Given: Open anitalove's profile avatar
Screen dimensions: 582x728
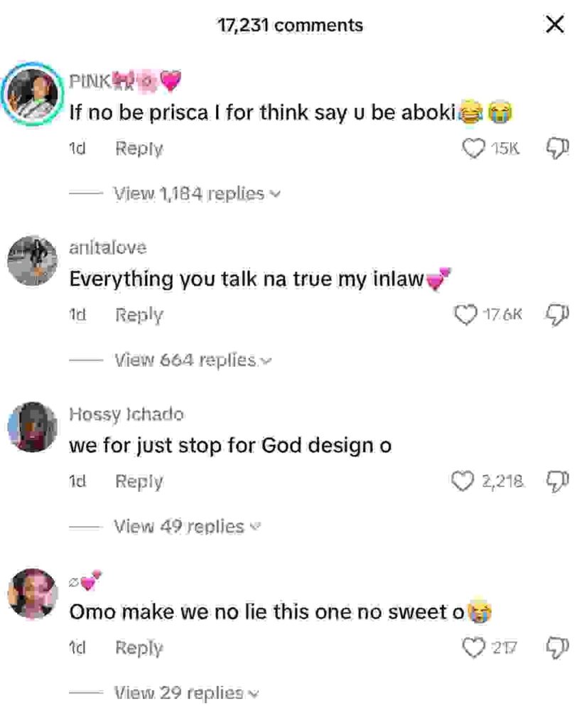Looking at the screenshot, I should (x=32, y=260).
